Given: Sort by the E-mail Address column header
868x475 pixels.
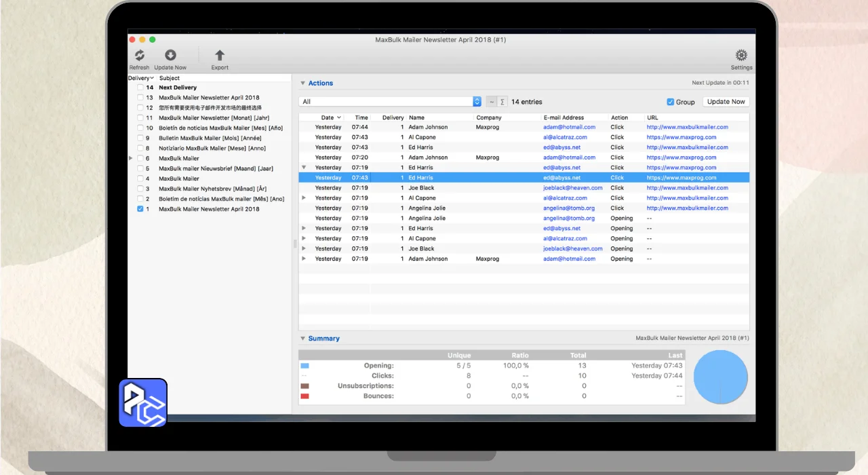Looking at the screenshot, I should tap(564, 117).
